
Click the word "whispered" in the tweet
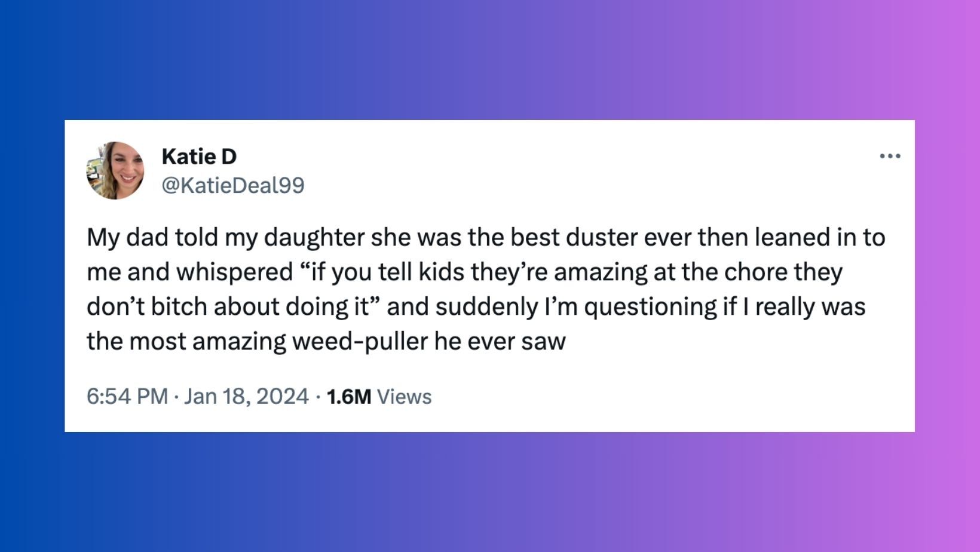234,272
